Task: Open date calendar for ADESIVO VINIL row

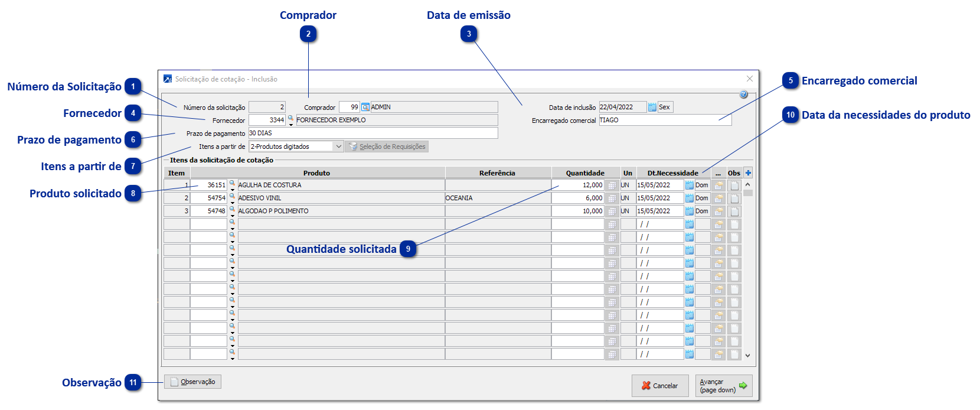Action: point(689,198)
